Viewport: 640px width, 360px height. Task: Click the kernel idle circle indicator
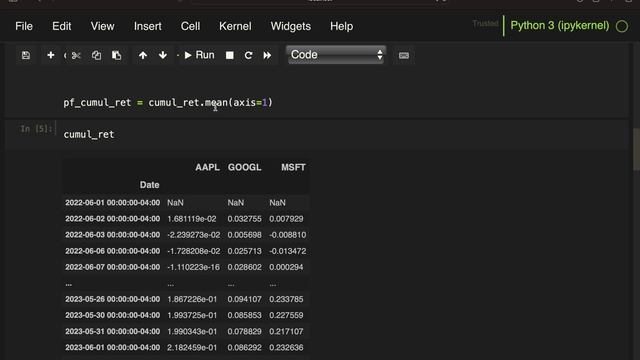point(622,27)
